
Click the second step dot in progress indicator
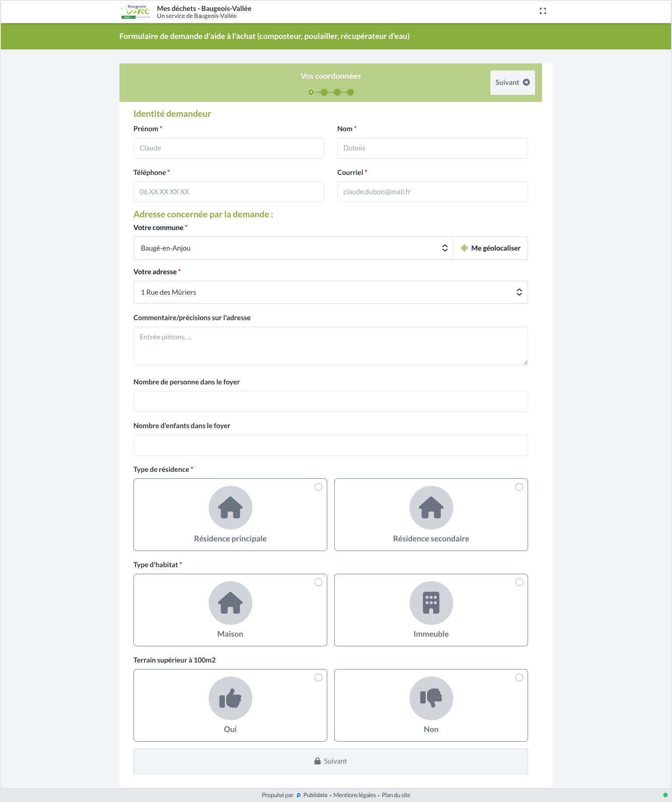point(324,92)
